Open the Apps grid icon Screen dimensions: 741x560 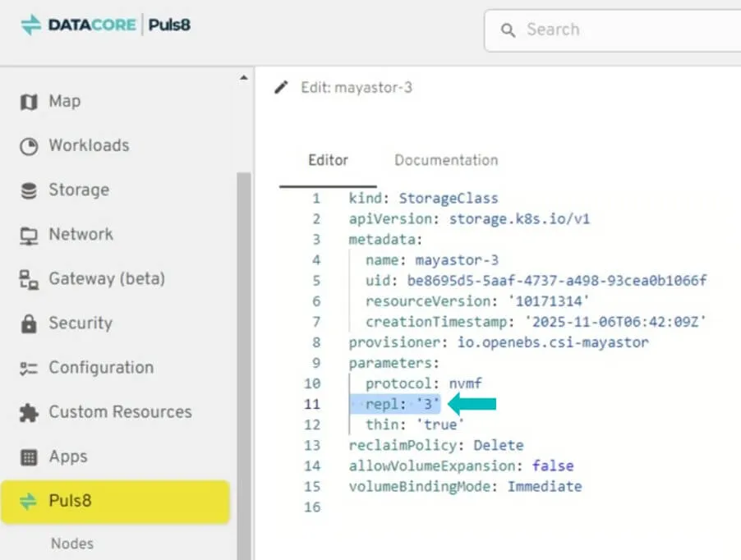click(x=29, y=457)
